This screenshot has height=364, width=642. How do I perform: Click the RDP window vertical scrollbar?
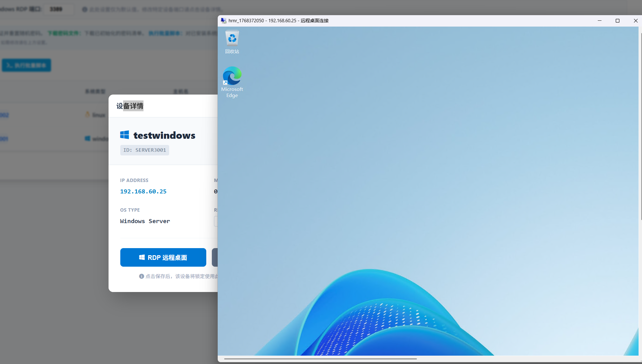640,124
